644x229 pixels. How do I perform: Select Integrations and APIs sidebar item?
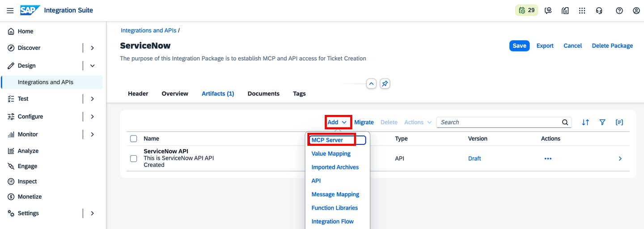(x=52, y=82)
